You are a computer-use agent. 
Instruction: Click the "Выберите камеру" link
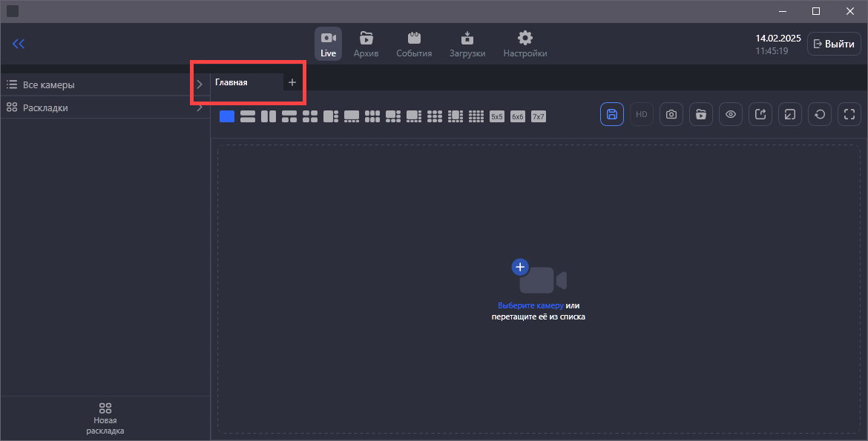point(530,305)
